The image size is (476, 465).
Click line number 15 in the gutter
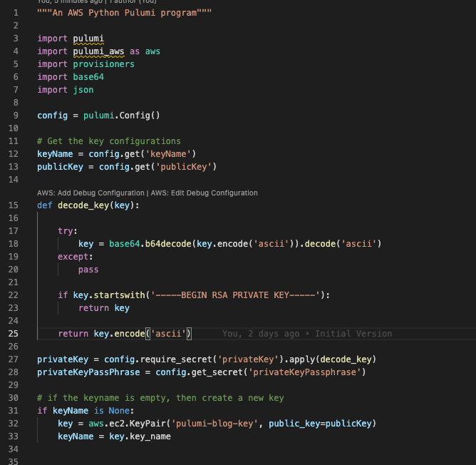pos(14,205)
